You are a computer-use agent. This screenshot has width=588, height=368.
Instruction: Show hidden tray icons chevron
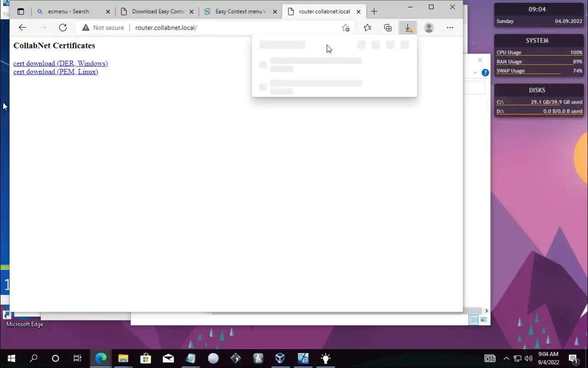coord(506,358)
